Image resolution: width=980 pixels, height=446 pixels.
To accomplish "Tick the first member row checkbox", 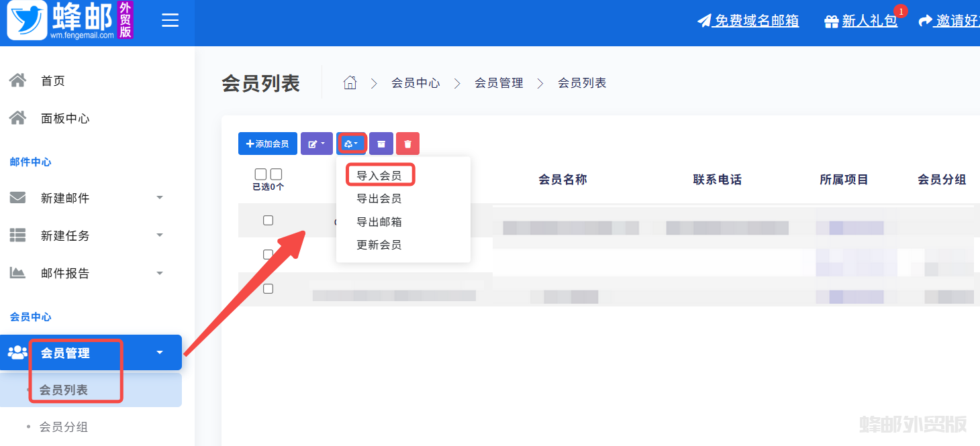I will click(x=268, y=220).
